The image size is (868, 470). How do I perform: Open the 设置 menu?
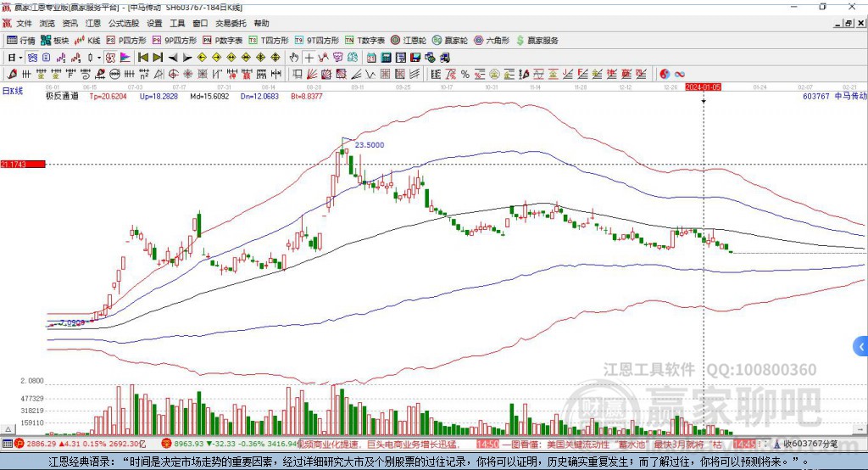[x=154, y=23]
